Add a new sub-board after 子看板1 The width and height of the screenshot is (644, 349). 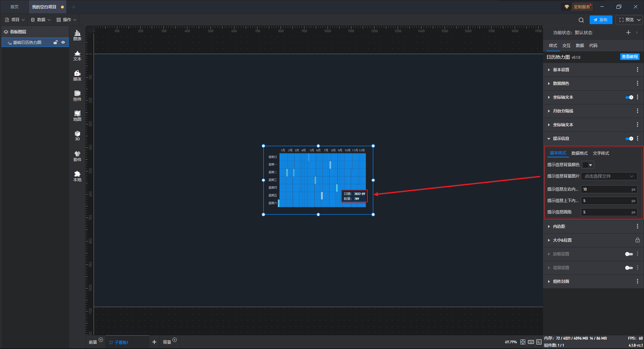(x=154, y=342)
